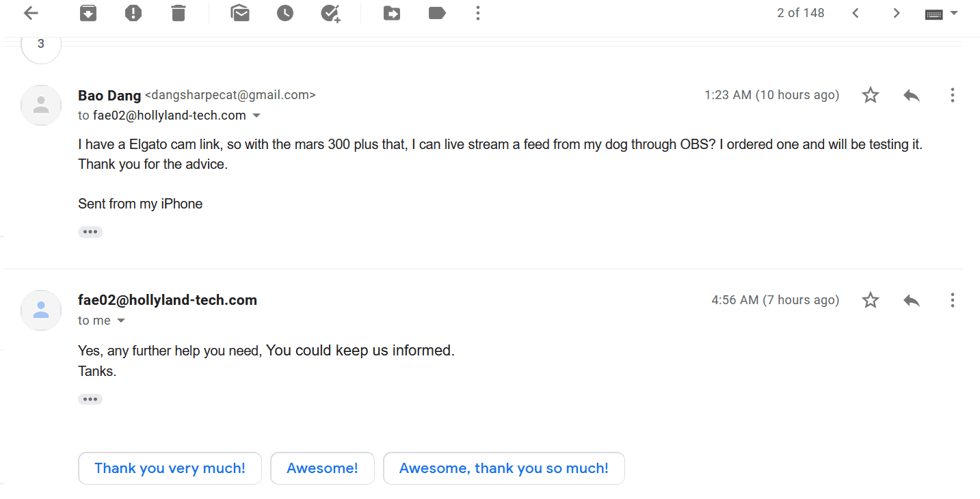Reply to Bao Dang's message
Image resolution: width=980 pixels, height=499 pixels.
[x=911, y=95]
